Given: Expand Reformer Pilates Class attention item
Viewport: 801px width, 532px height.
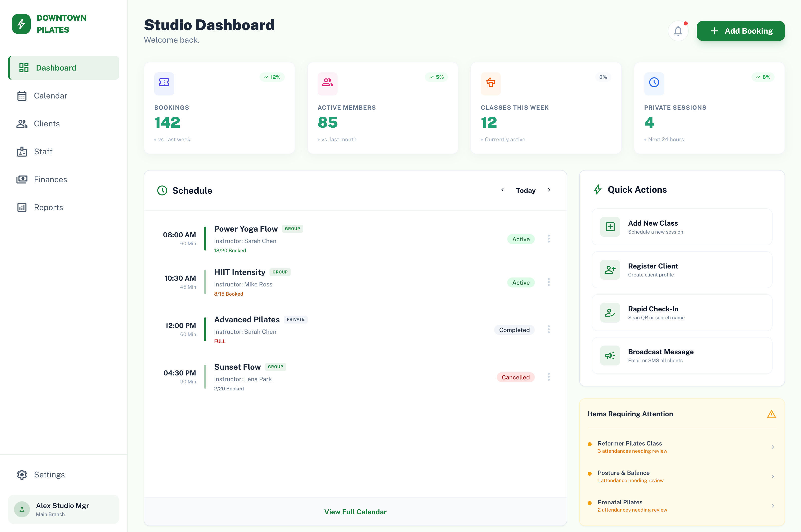Looking at the screenshot, I should 773,447.
